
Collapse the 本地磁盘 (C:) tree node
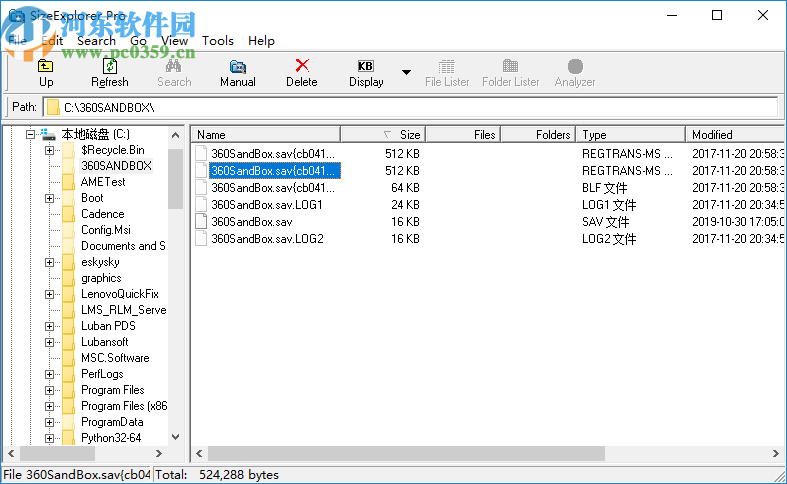click(30, 134)
